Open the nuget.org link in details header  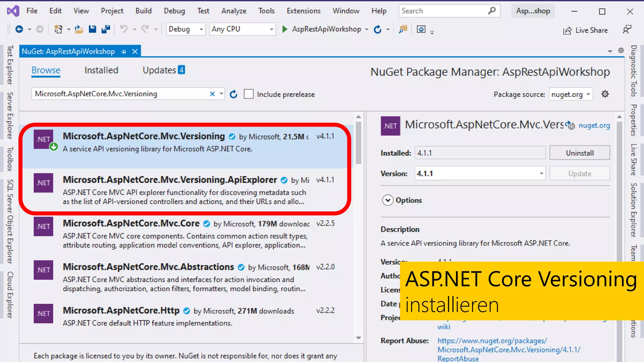pos(594,125)
